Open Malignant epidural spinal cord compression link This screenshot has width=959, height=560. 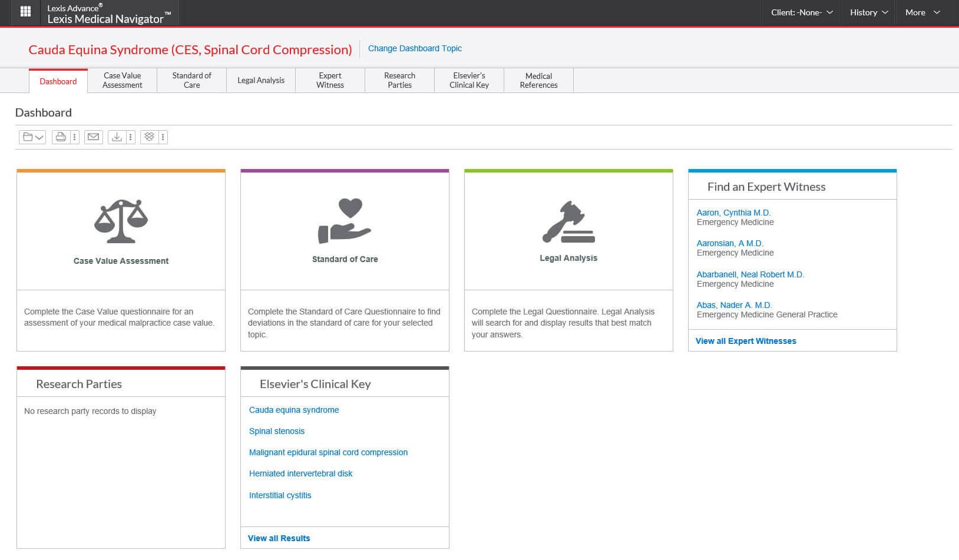pos(328,452)
